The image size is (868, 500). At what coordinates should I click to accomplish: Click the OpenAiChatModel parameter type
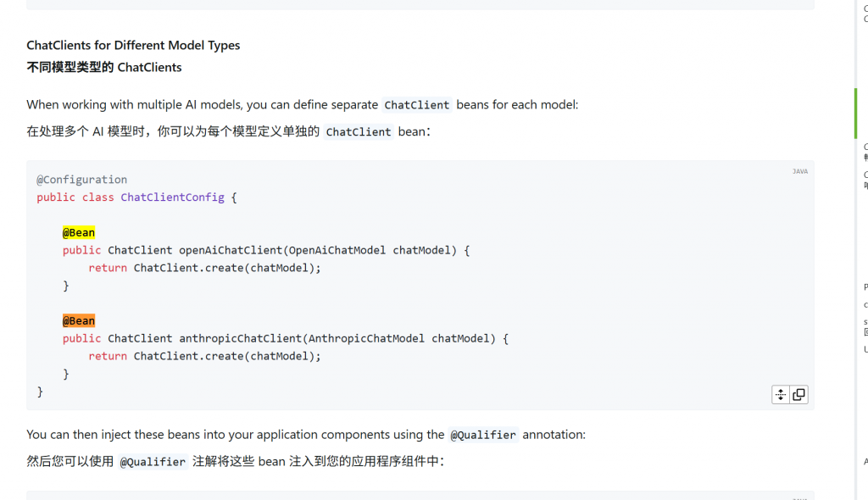(x=337, y=250)
